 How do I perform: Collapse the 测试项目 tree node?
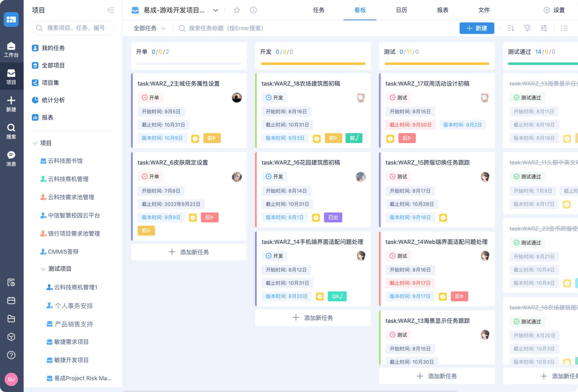[x=43, y=269]
